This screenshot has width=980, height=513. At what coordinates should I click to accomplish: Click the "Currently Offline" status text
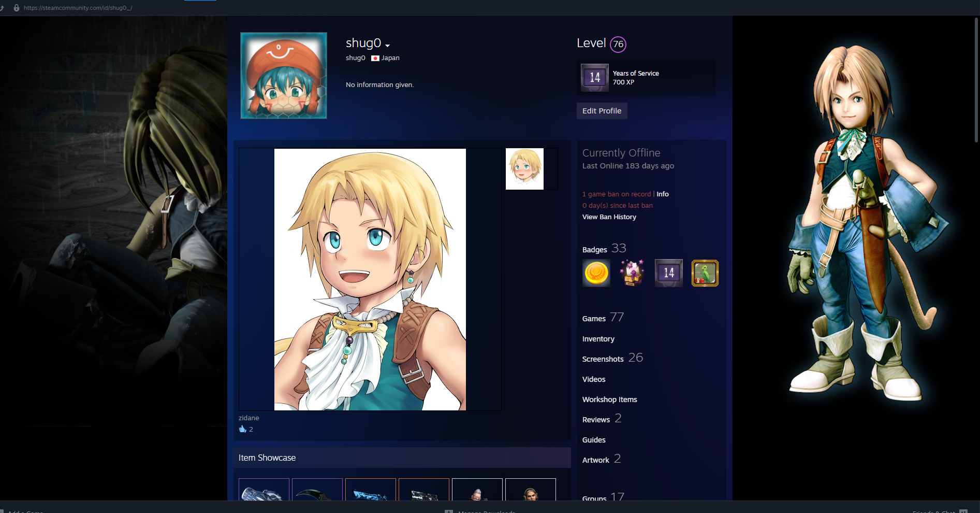[621, 153]
